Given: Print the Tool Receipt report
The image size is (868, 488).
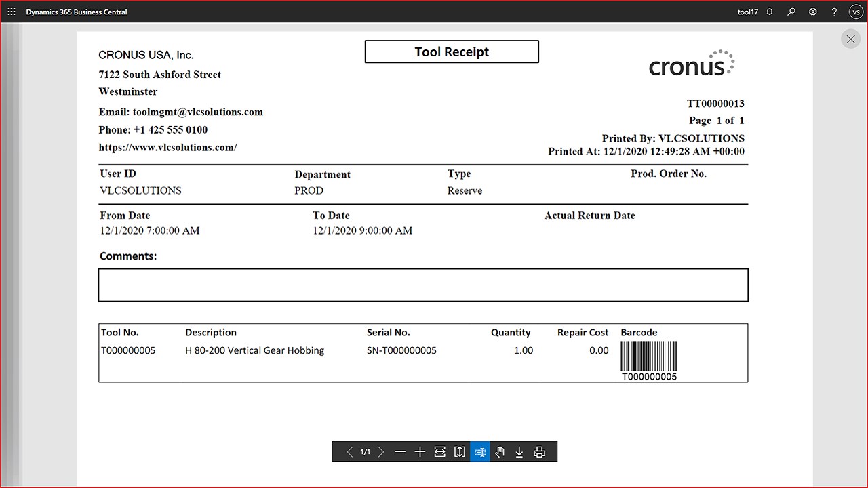Looking at the screenshot, I should pos(540,452).
